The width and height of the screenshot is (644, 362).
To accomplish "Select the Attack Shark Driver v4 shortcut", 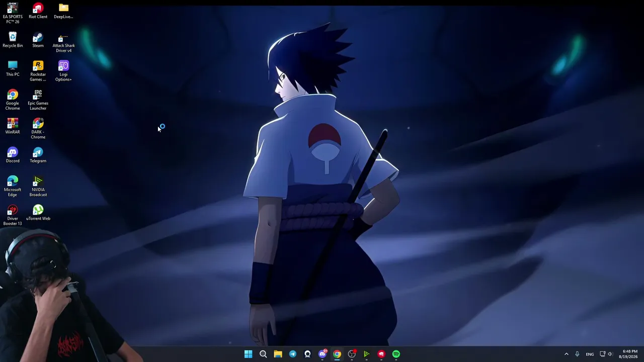I will pos(63,43).
